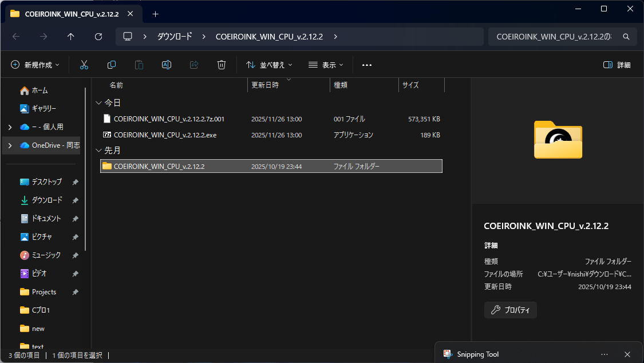The width and height of the screenshot is (644, 363).
Task: Expand the 個人用 OneDrive tree node
Action: (10, 127)
